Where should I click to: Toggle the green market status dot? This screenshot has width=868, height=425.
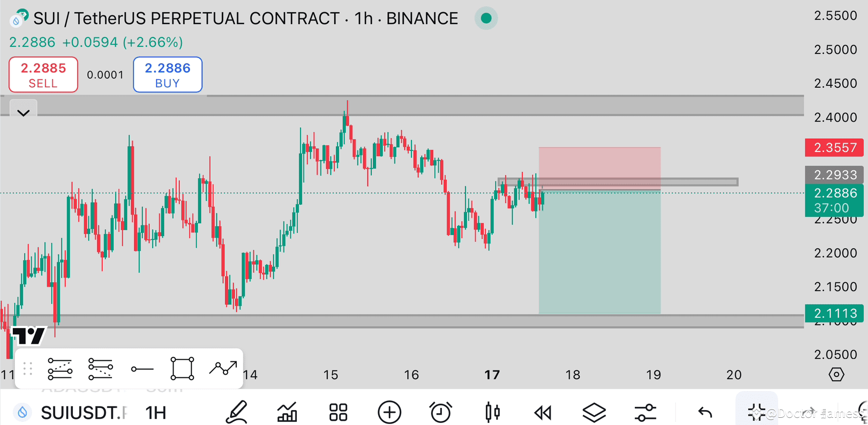point(485,18)
